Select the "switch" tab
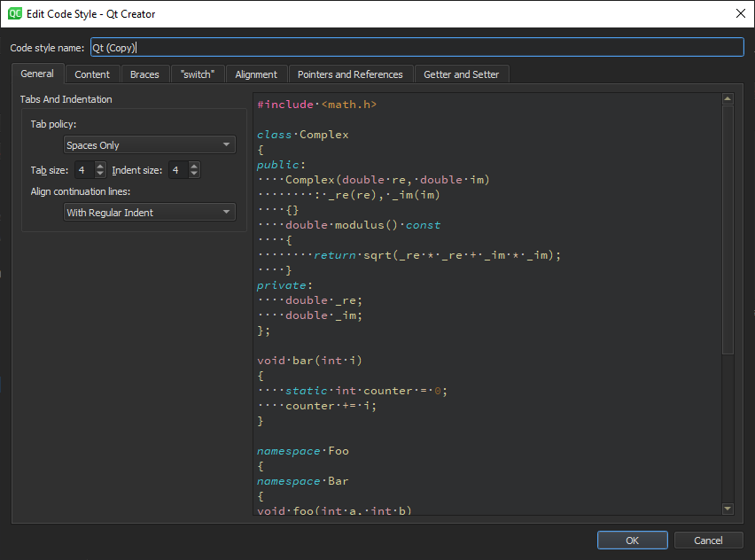755x560 pixels. coord(197,74)
